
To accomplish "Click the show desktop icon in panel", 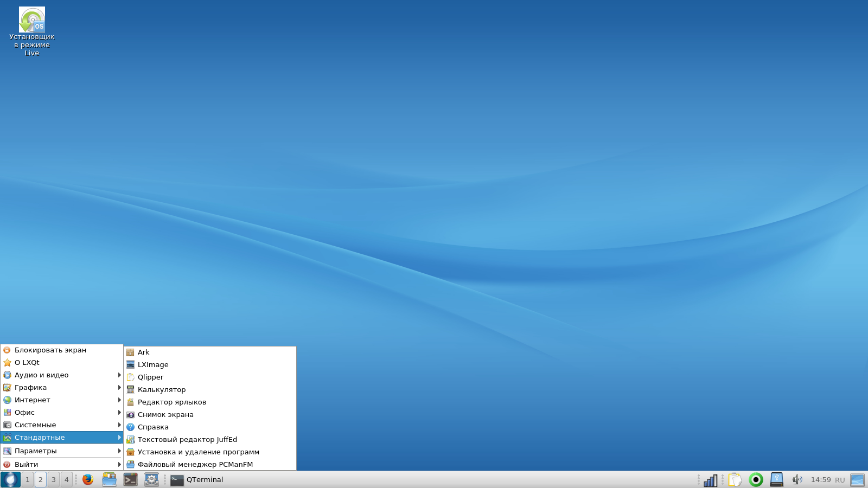I will 857,480.
